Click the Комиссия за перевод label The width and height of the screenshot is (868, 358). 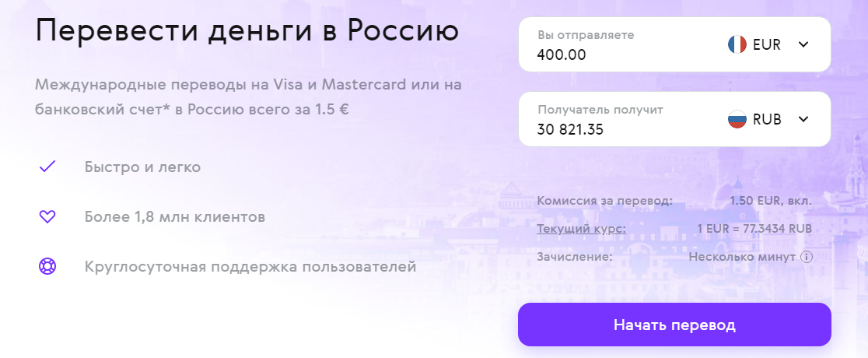tap(605, 201)
